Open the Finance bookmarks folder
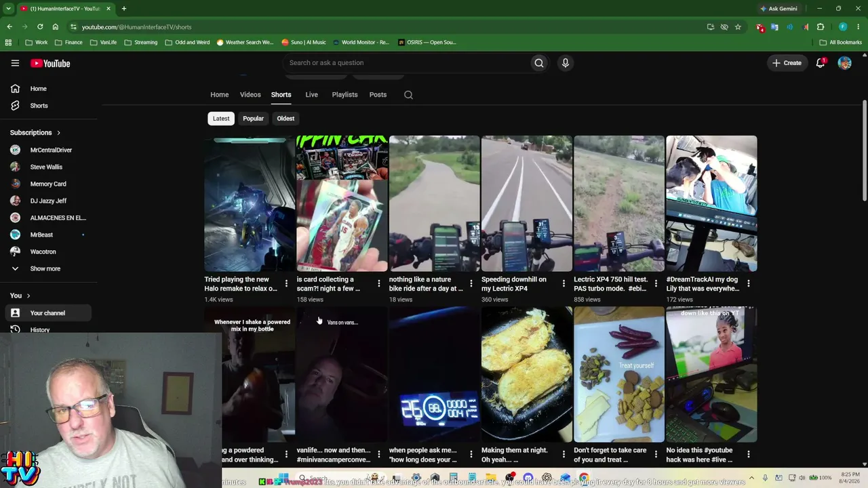Image resolution: width=868 pixels, height=488 pixels. [x=68, y=42]
